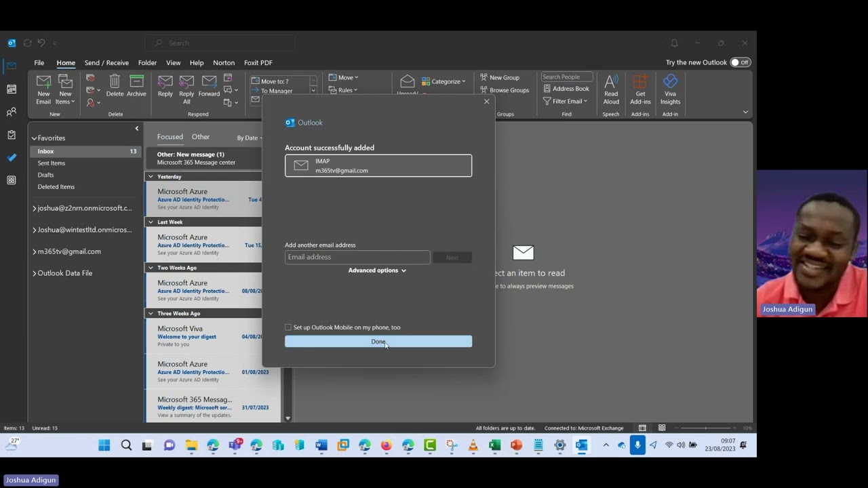Click Reply All in the ribbon
868x488 pixels.
186,90
